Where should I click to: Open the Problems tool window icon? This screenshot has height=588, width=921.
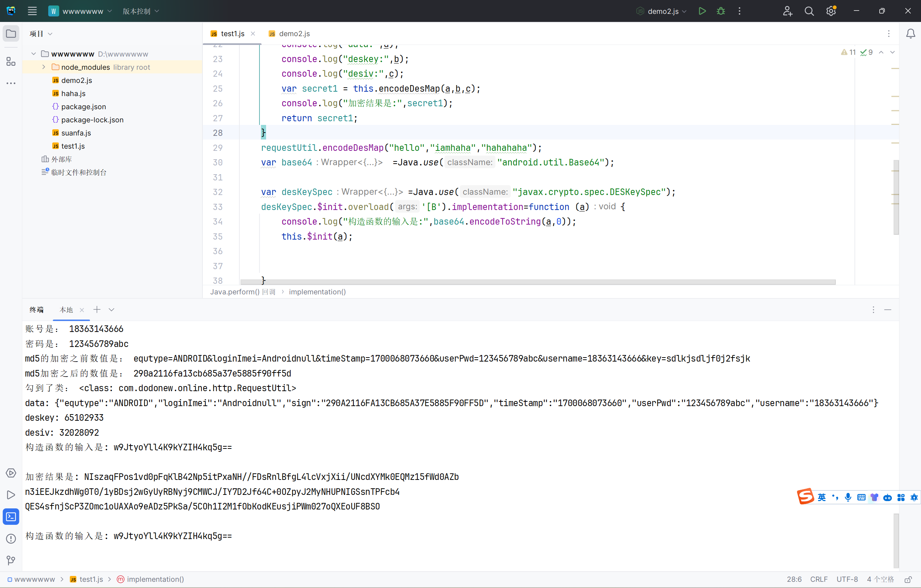point(11,538)
